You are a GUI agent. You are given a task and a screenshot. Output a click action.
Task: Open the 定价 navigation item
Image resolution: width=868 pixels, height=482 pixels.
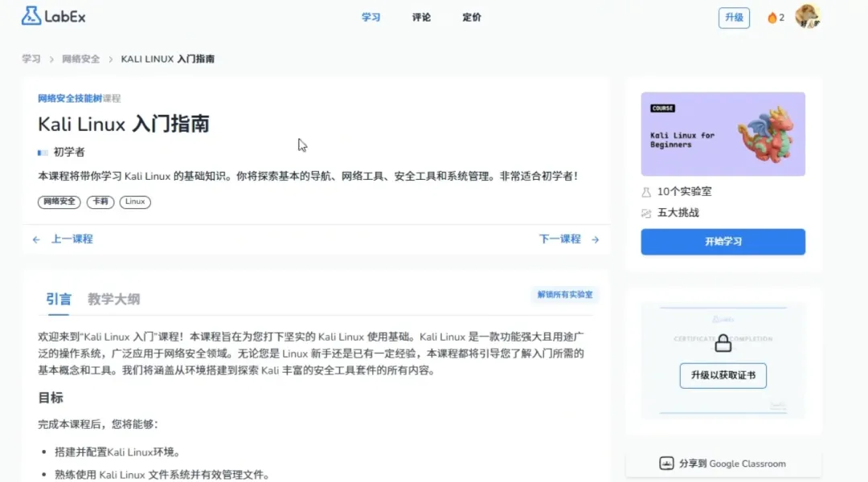(472, 17)
